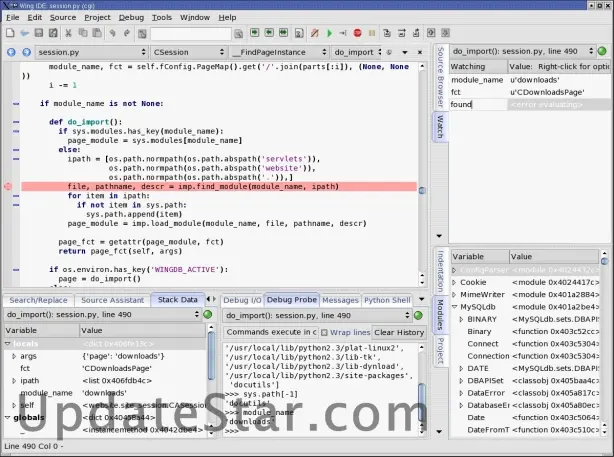Pause debugging with the yellow pause icon
The width and height of the screenshot is (614, 457).
372,33
